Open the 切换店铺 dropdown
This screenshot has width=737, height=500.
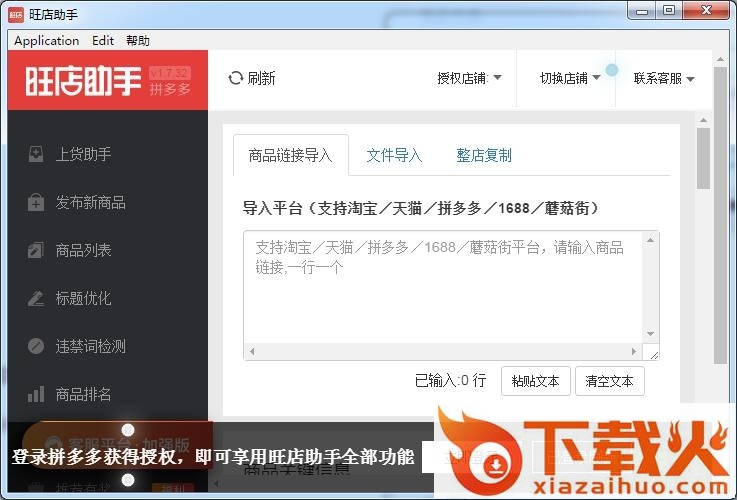tap(570, 78)
